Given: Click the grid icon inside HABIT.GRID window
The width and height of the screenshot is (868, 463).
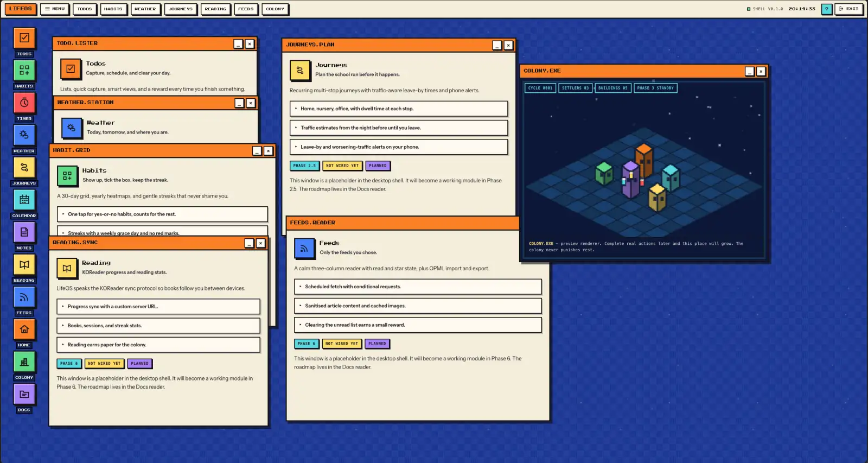Looking at the screenshot, I should tap(67, 175).
